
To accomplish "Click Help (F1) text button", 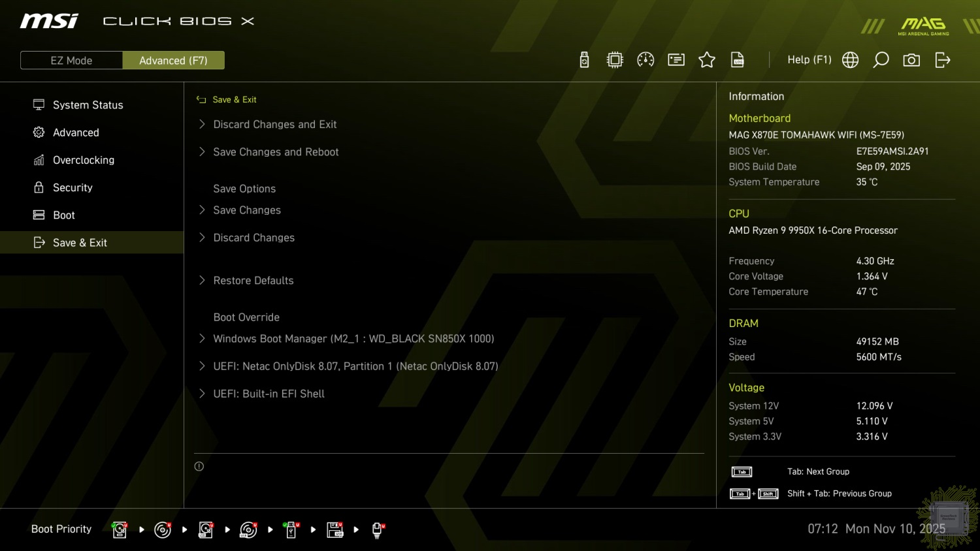I will point(809,59).
